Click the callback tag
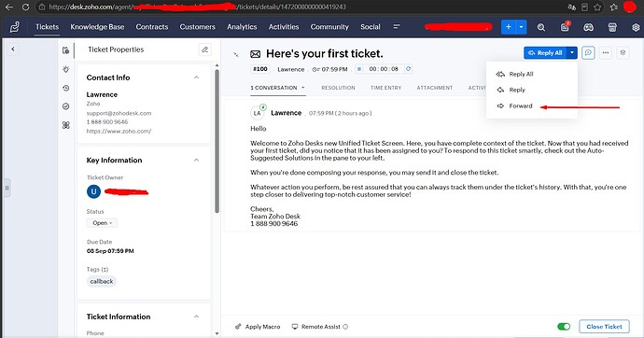 coord(102,281)
